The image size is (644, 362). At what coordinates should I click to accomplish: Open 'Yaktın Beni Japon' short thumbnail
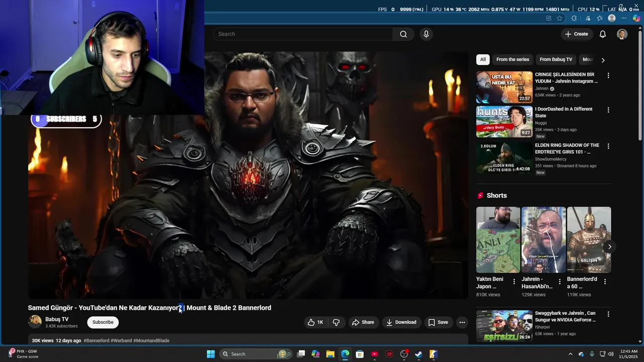498,240
